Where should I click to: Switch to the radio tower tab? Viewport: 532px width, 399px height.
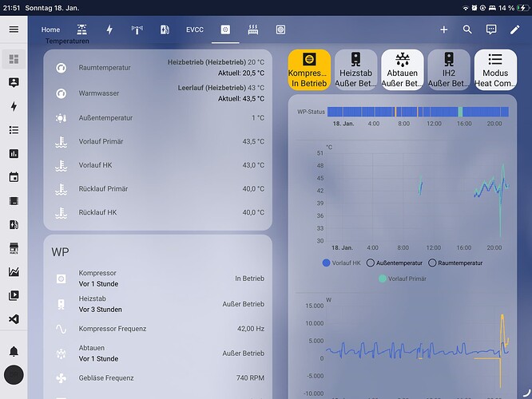137,30
